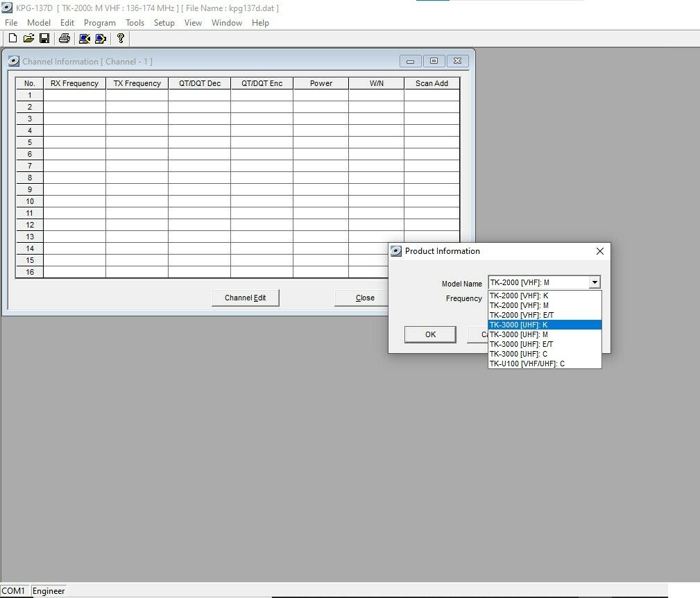700x598 pixels.
Task: Select highlighted TK-3000 [UHF]: K option
Action: click(x=545, y=325)
